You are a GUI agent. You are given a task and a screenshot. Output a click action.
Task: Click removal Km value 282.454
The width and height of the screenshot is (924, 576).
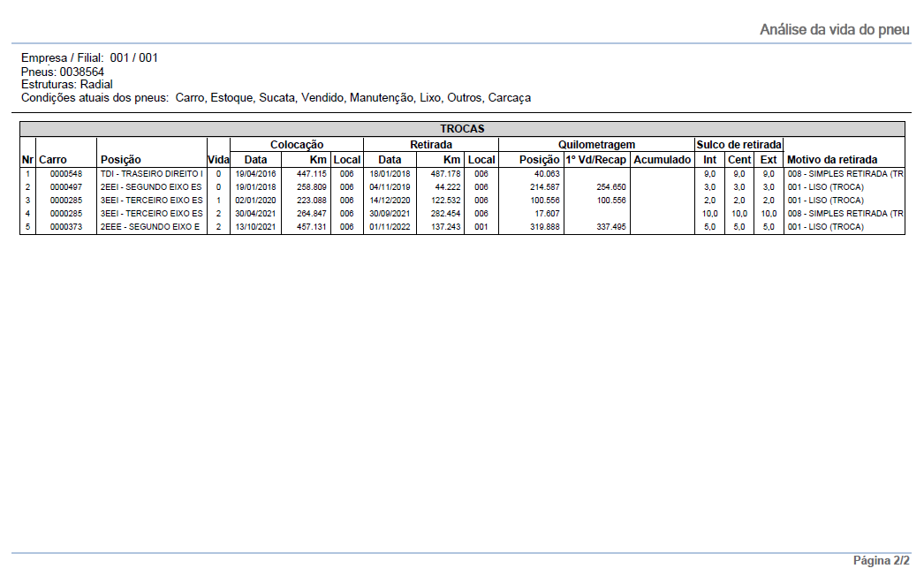446,214
